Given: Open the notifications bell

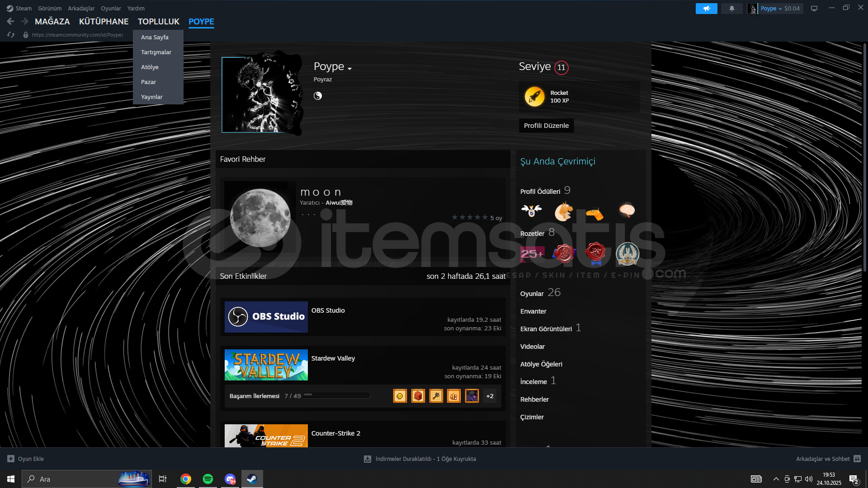Looking at the screenshot, I should (731, 9).
